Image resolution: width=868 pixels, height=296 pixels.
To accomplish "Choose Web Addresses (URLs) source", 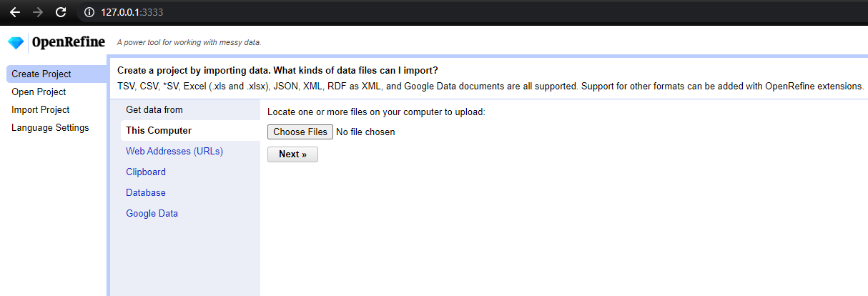I will [174, 152].
